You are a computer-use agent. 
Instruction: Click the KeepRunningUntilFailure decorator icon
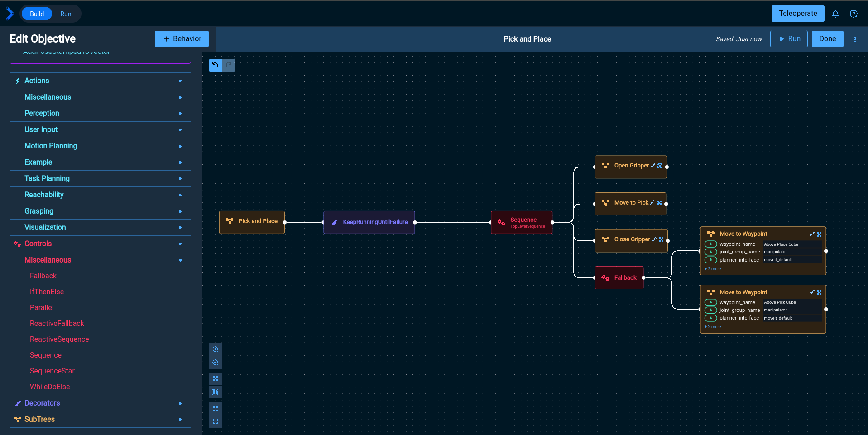pyautogui.click(x=334, y=222)
